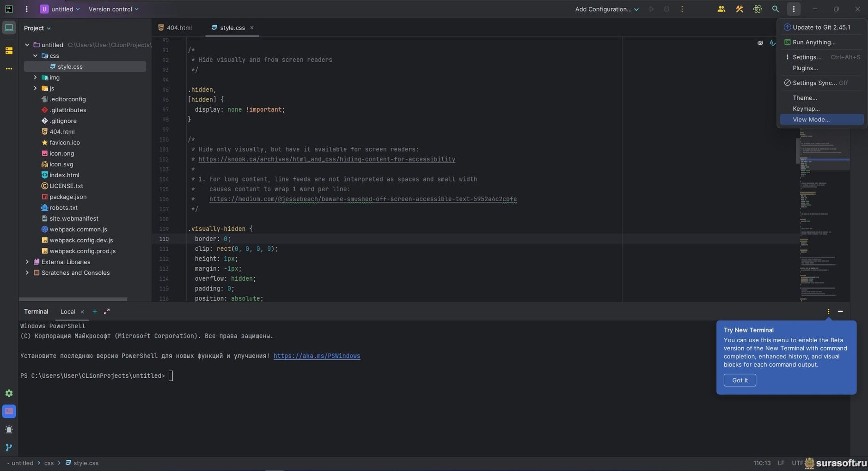Click the build hammer icon
Viewport: 868px width, 471px height.
(739, 9)
